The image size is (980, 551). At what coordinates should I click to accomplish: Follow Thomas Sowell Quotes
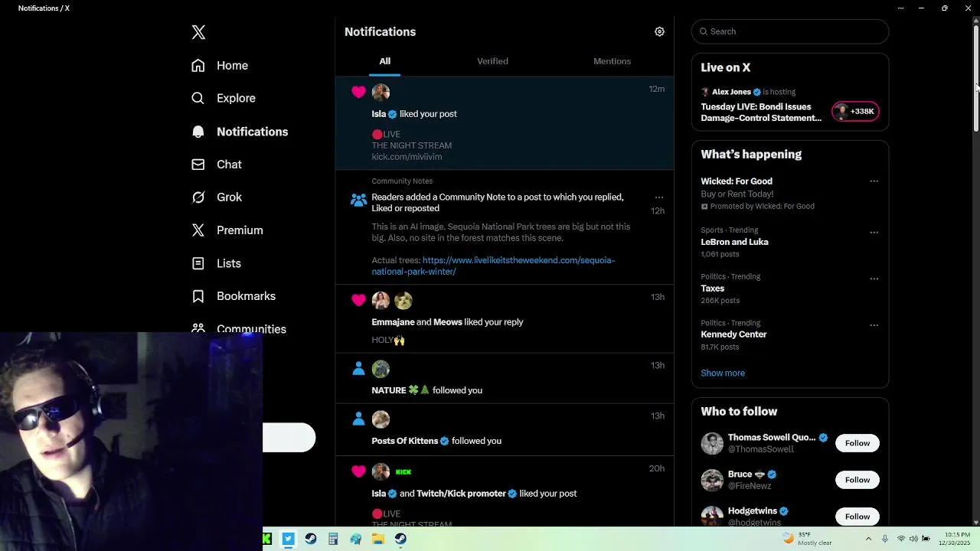(x=857, y=443)
